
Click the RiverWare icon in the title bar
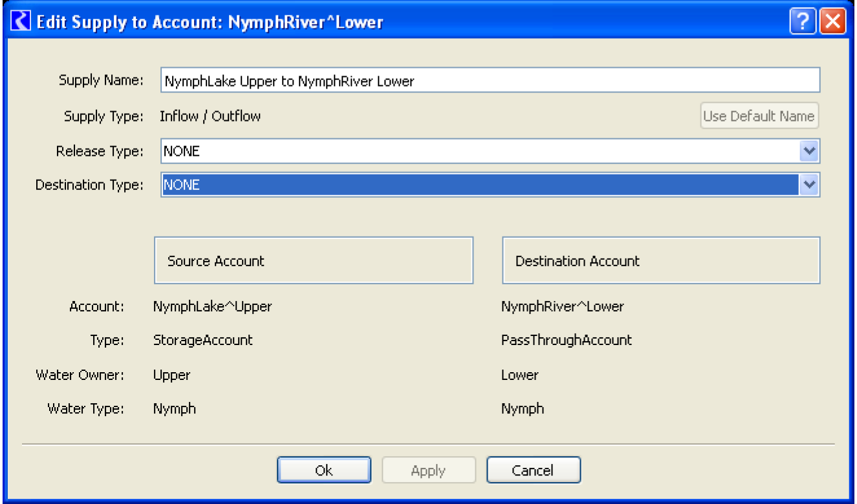(21, 22)
